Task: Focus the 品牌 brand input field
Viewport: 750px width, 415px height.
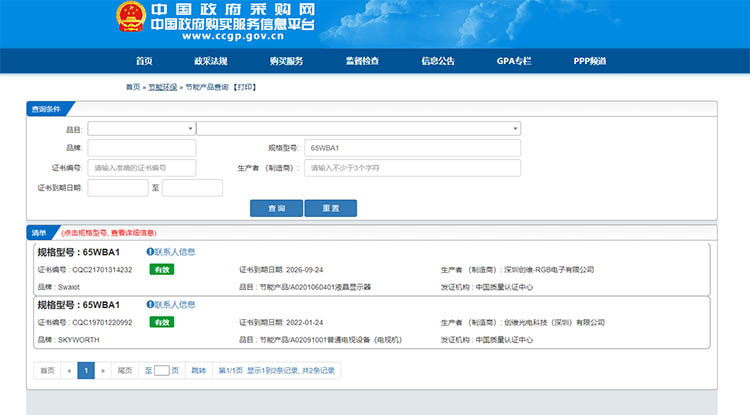Action: [x=141, y=148]
